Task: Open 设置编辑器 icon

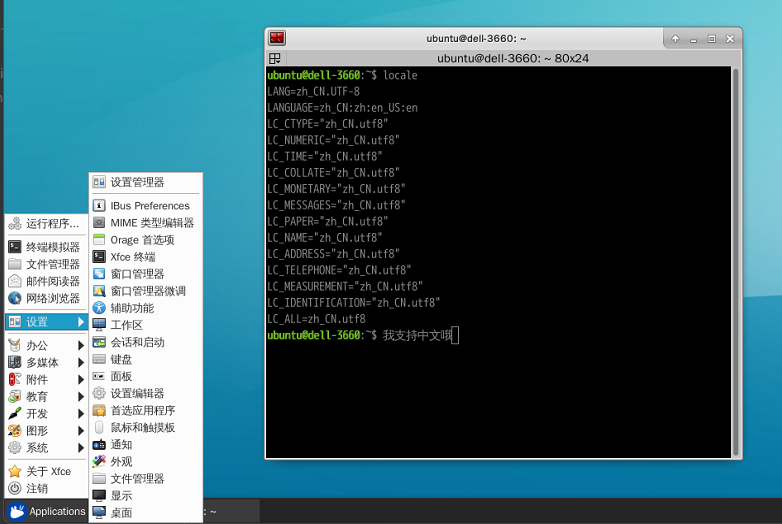Action: click(x=99, y=393)
